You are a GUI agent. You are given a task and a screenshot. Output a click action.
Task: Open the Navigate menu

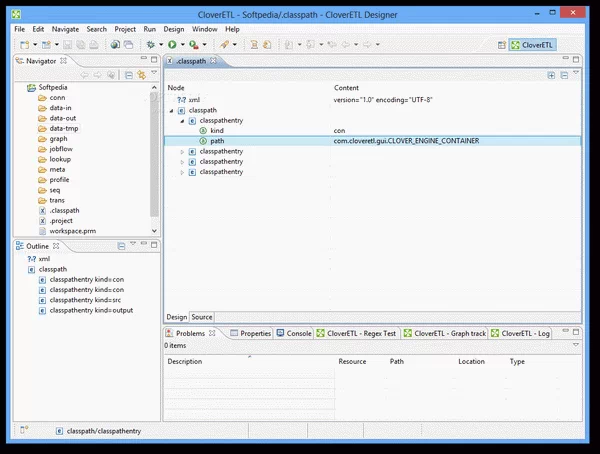coord(65,29)
